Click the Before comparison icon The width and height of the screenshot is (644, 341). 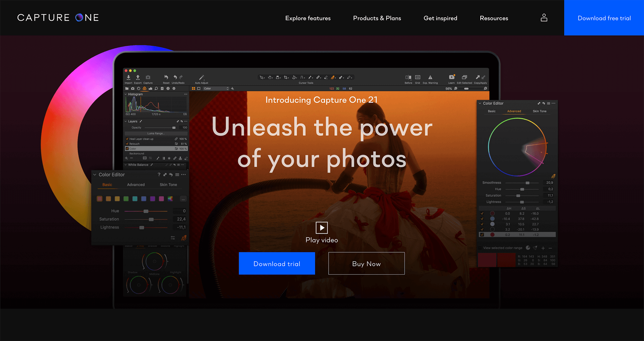[408, 78]
